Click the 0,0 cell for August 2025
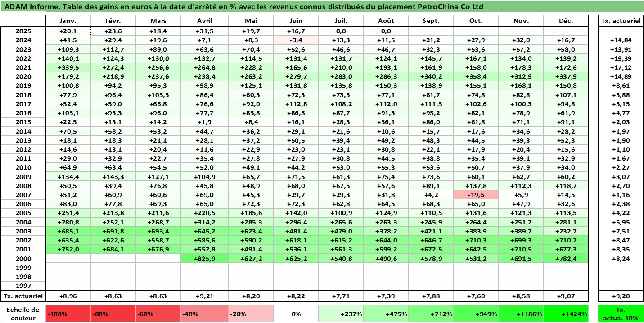Viewport: 644px width, 323px height. tap(386, 31)
